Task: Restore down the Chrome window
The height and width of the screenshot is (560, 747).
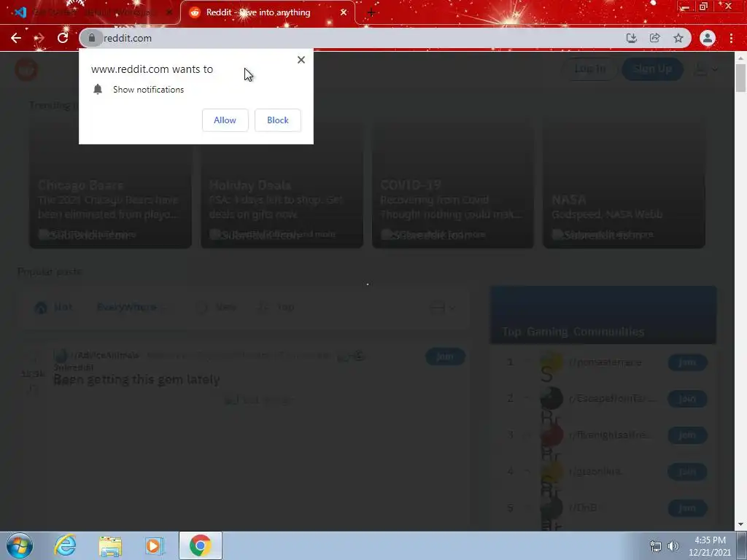Action: (x=704, y=7)
